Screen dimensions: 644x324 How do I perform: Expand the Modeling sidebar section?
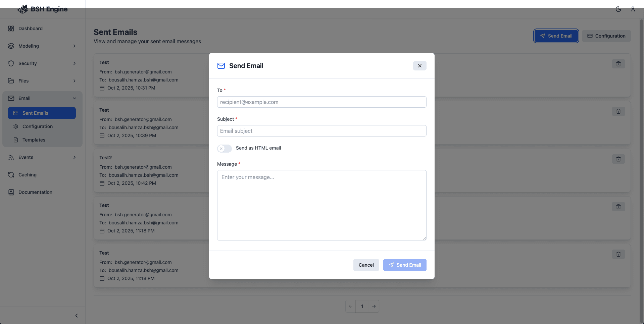click(42, 46)
